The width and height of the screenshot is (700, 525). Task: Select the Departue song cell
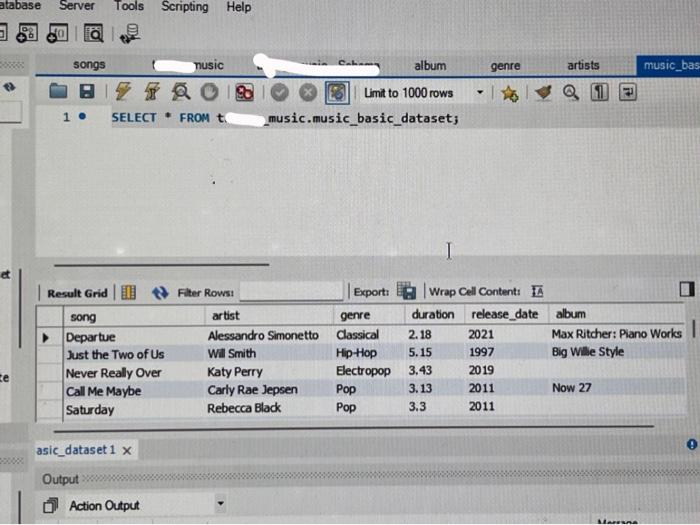134,337
